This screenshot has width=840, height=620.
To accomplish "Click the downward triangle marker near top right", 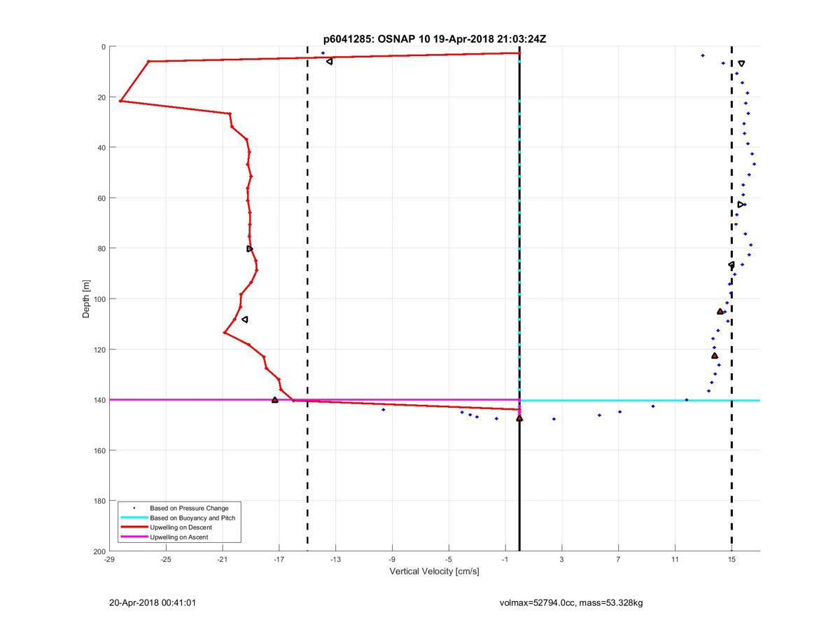I will (x=741, y=64).
